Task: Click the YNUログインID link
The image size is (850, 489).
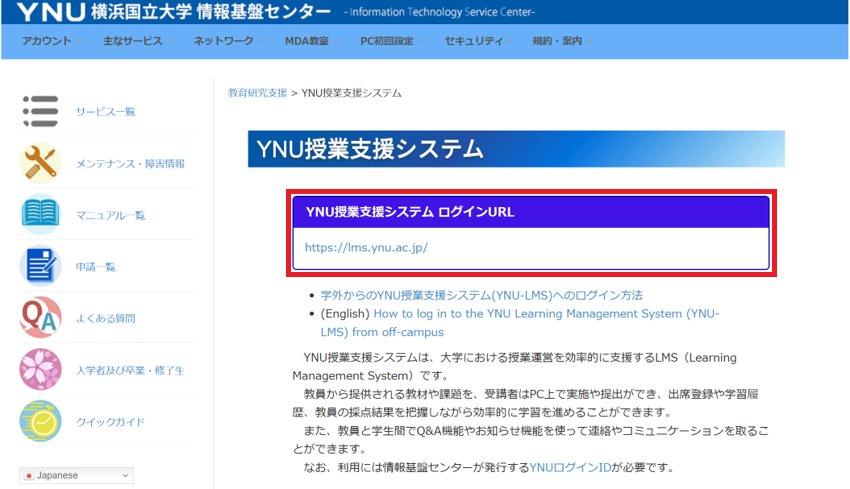Action: pos(570,467)
